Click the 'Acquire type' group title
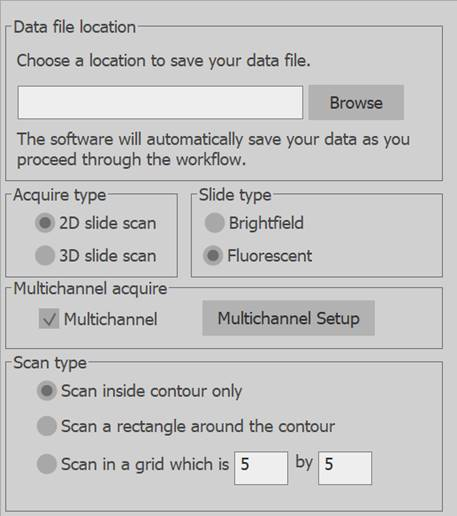Screen dimensions: 457x516 (x=60, y=195)
